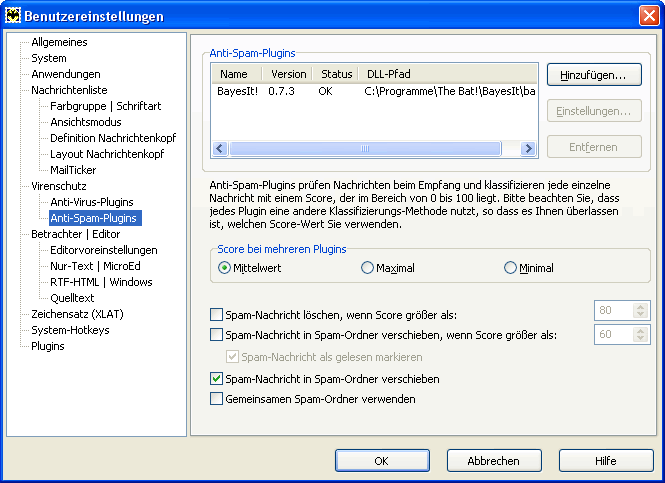Click the Abbrechen button

[x=494, y=461]
